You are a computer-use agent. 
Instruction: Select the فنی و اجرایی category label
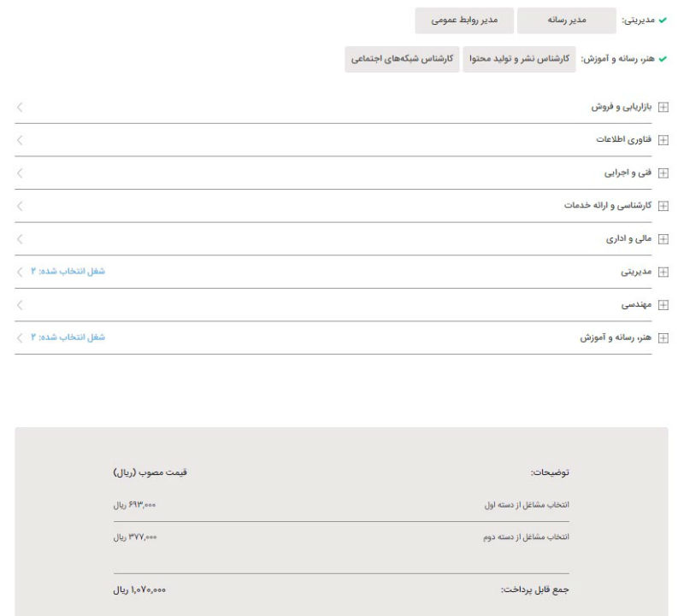coord(628,173)
